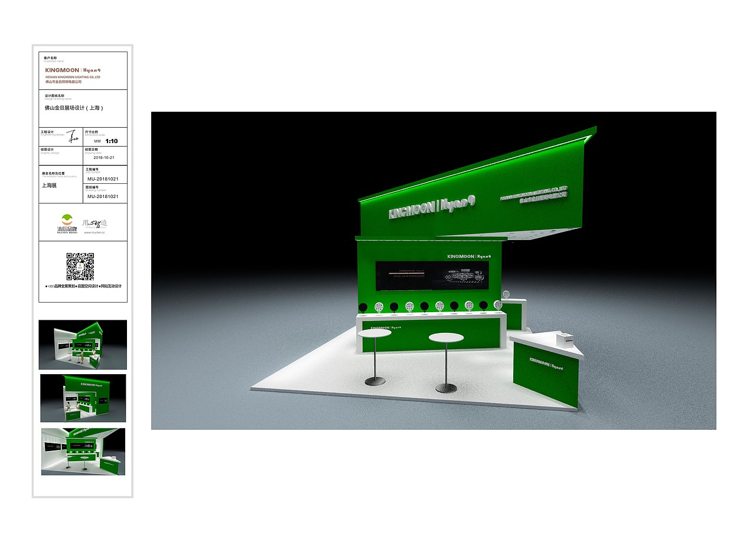Click the engineering design signature mark

point(72,136)
